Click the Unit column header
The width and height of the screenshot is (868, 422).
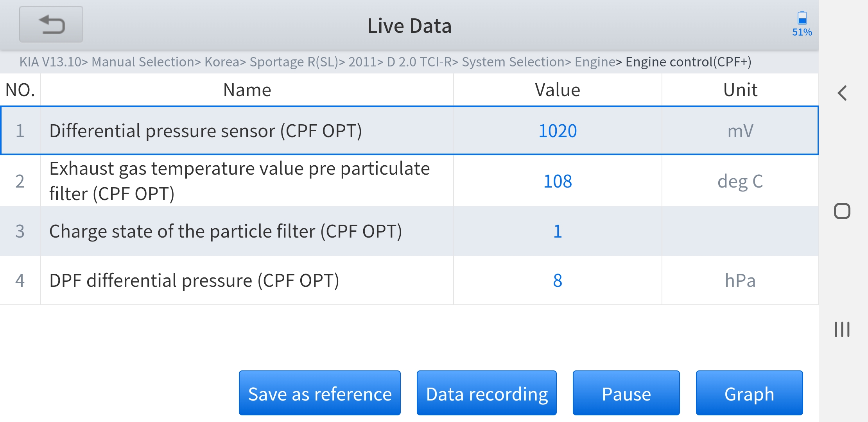[740, 90]
